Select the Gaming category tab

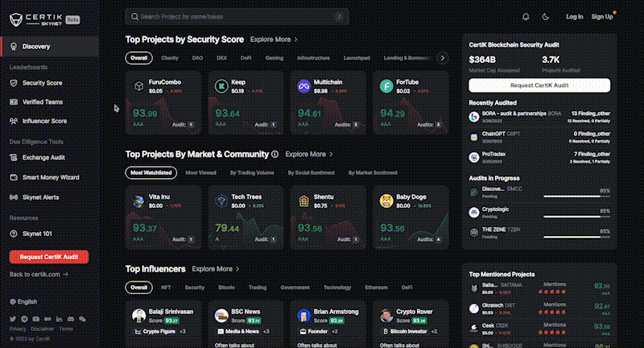point(275,58)
